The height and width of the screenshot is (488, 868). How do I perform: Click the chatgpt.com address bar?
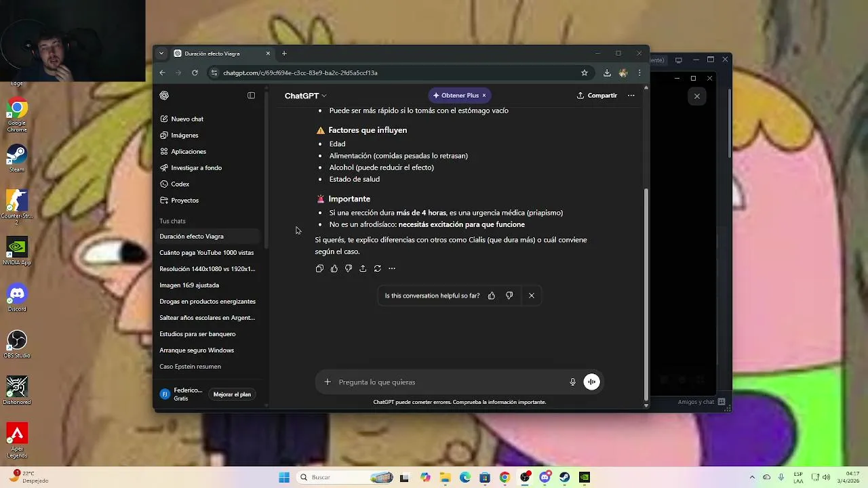click(399, 73)
